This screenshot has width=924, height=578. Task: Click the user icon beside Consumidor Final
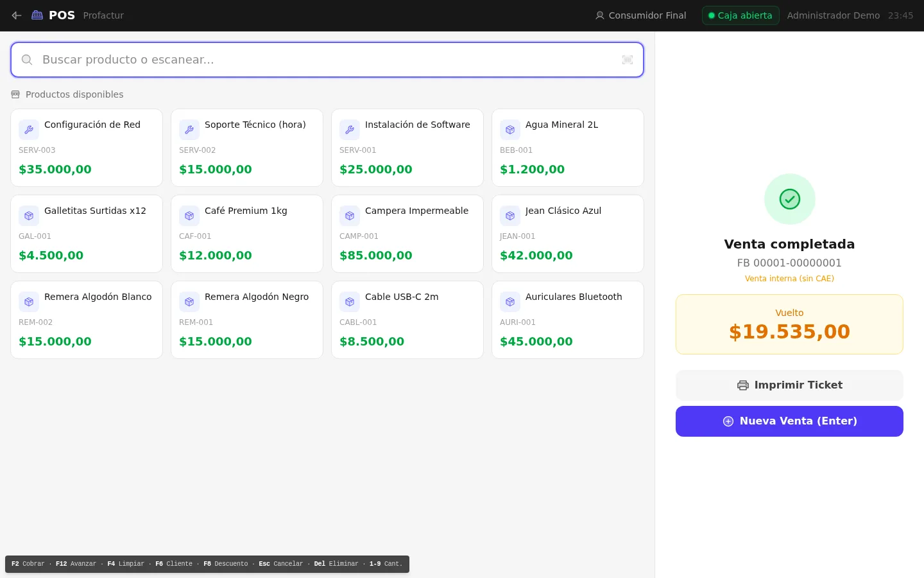pos(600,15)
